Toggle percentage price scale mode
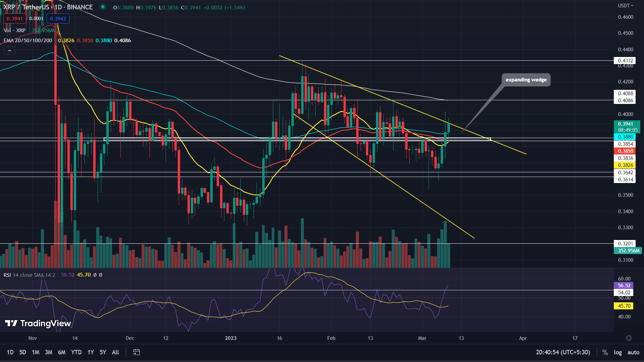The height and width of the screenshot is (362, 644). 605,352
